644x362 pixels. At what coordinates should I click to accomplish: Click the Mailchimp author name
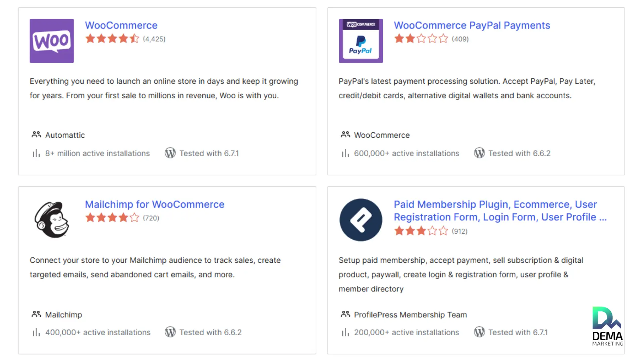[x=63, y=314]
